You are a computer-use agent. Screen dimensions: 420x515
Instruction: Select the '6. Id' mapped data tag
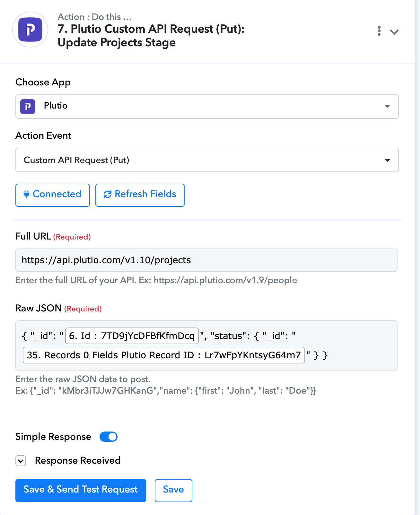click(132, 336)
